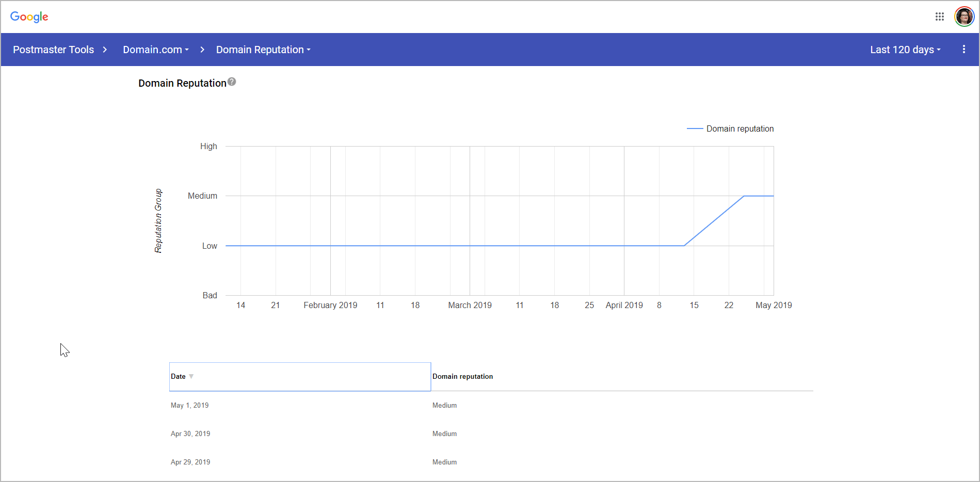Viewport: 980px width, 482px height.
Task: Click the Bad label on chart axis
Action: click(210, 295)
